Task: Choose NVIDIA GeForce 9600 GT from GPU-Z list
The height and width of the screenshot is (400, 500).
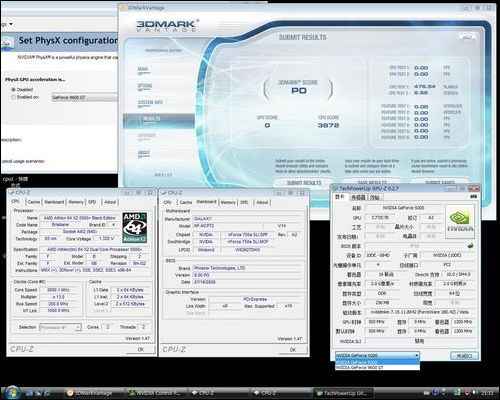Action: 377,367
